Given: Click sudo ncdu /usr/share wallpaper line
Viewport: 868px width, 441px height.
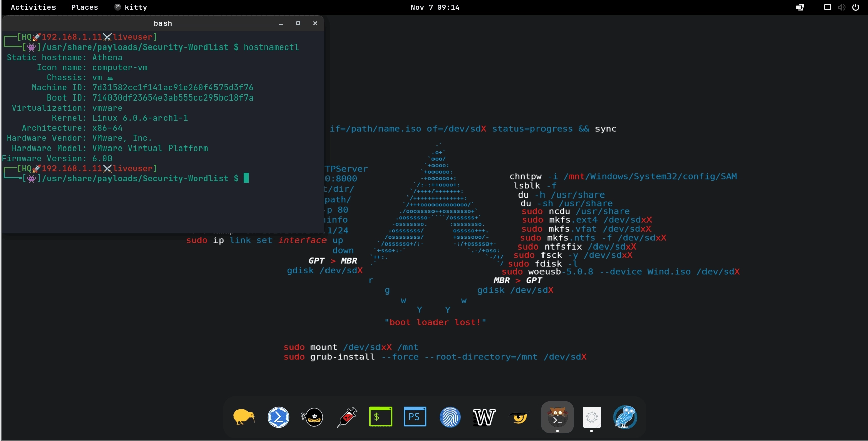Looking at the screenshot, I should click(x=576, y=211).
